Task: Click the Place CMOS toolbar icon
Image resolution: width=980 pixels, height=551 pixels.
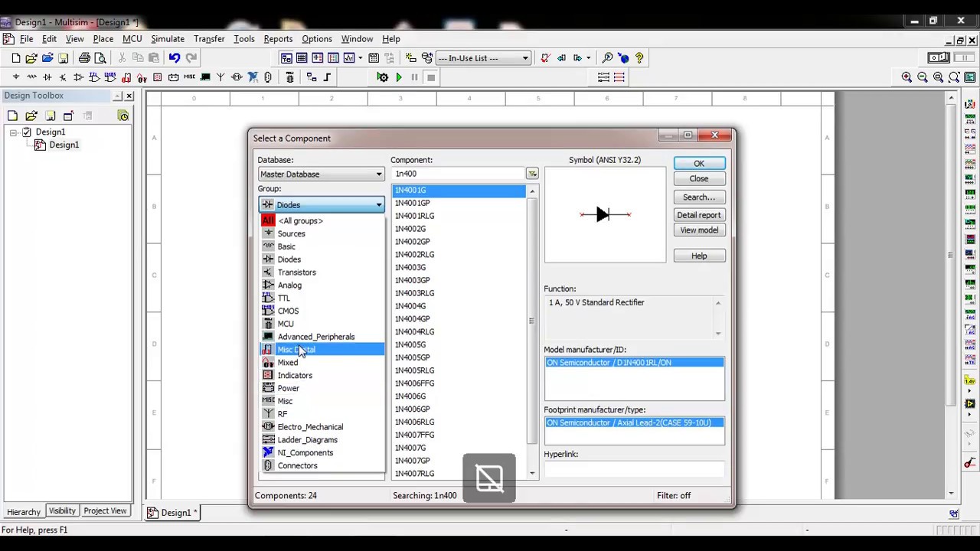Action: click(110, 77)
